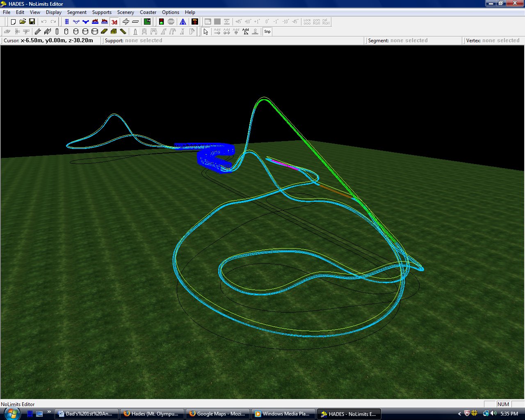
Task: Open the Segment menu
Action: coord(77,12)
